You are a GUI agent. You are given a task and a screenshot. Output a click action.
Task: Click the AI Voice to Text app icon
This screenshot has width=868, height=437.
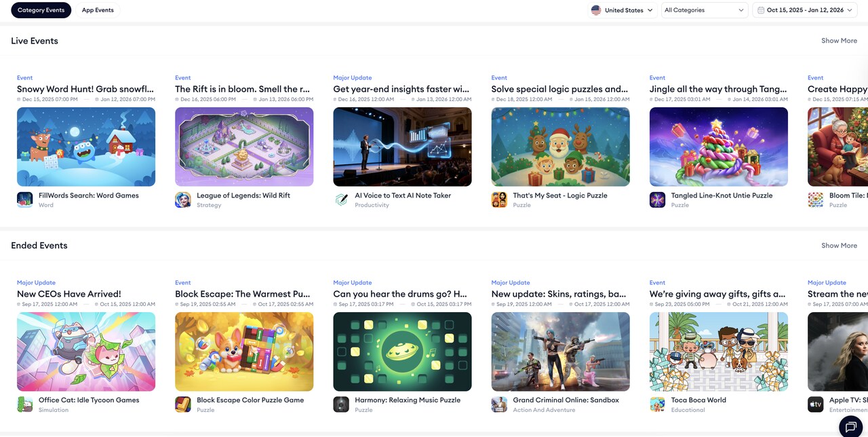pos(341,199)
